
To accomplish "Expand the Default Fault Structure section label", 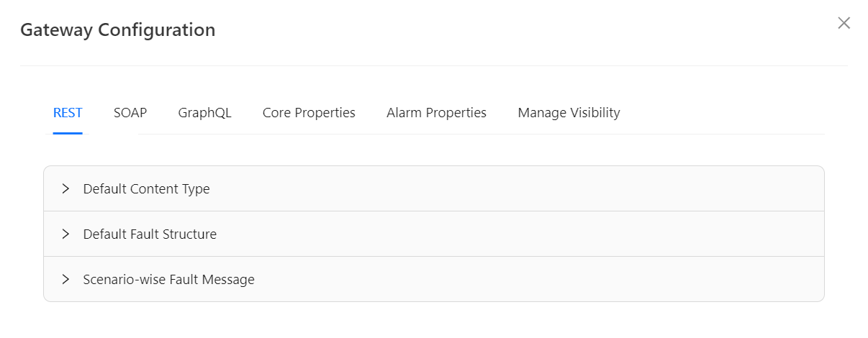I will [150, 234].
